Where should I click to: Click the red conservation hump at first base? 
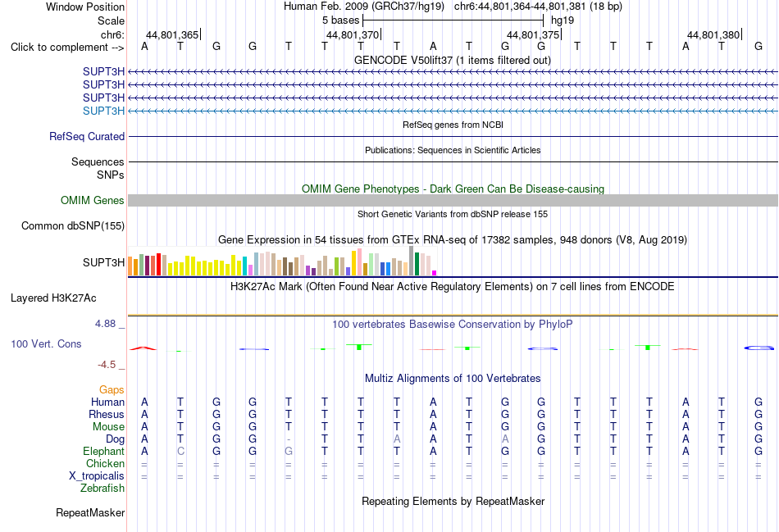click(x=143, y=348)
